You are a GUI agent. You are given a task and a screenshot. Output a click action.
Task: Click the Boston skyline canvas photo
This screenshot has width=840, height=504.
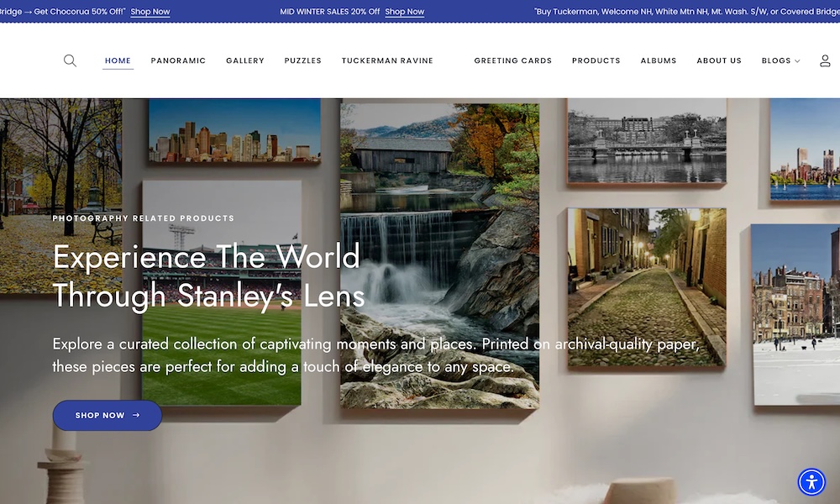click(234, 130)
